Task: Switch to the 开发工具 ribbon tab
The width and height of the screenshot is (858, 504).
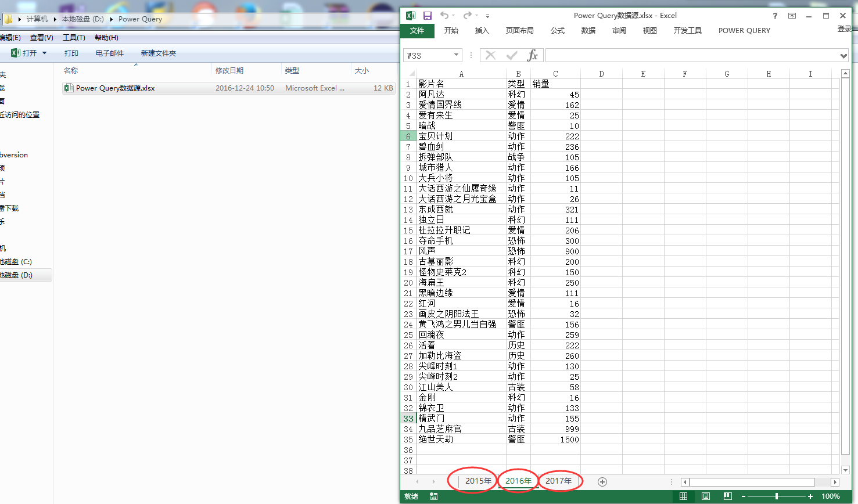Action: [688, 31]
